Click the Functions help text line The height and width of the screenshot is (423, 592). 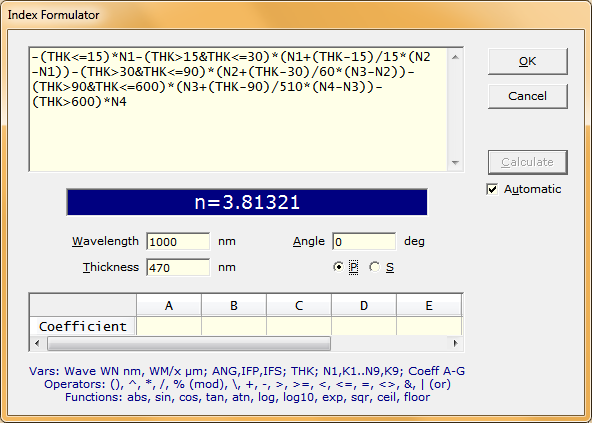[x=247, y=397]
